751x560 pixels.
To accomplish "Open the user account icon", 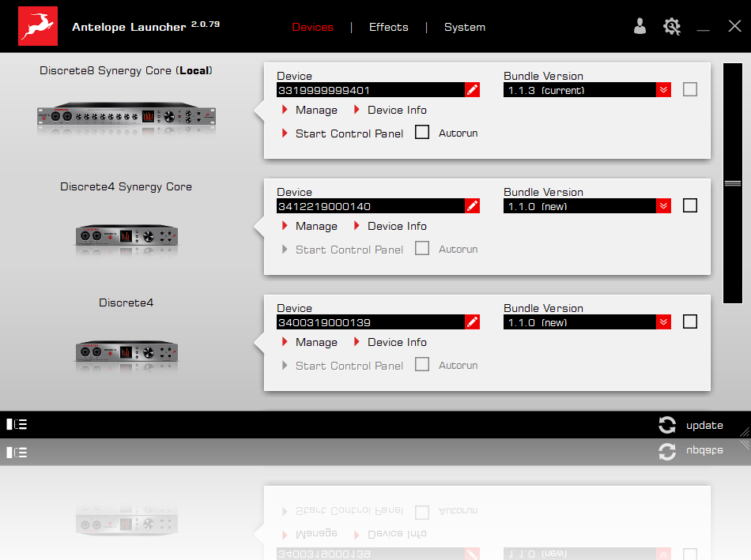I will pos(640,26).
